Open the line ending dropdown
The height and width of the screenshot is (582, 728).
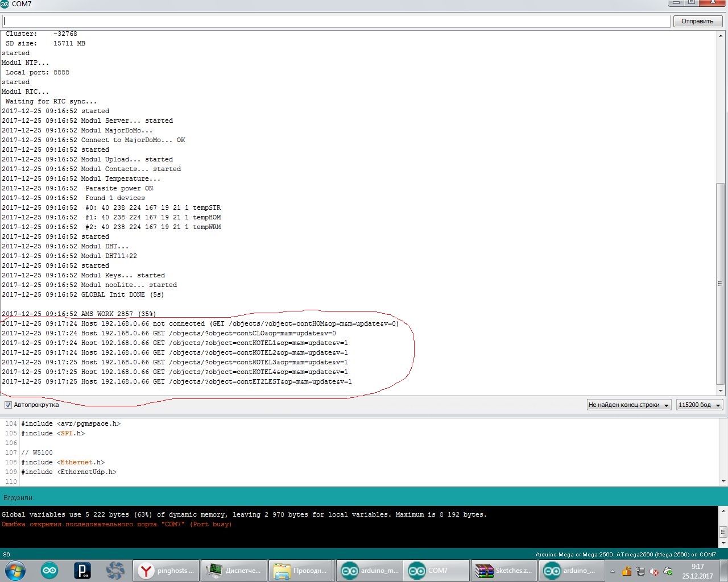[x=628, y=405]
